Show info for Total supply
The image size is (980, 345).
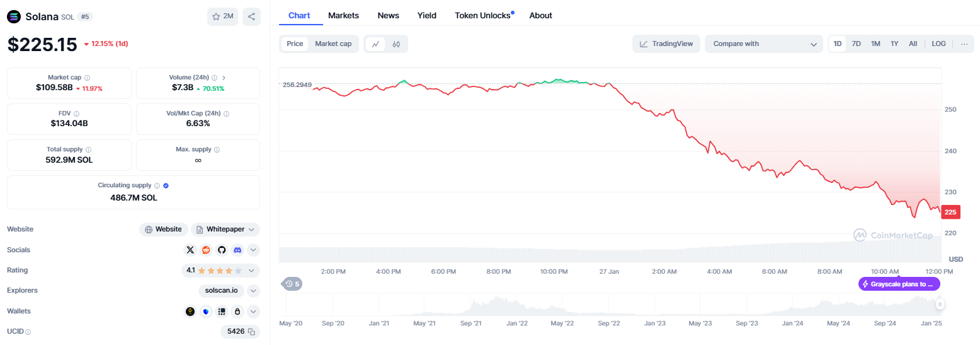tap(88, 149)
